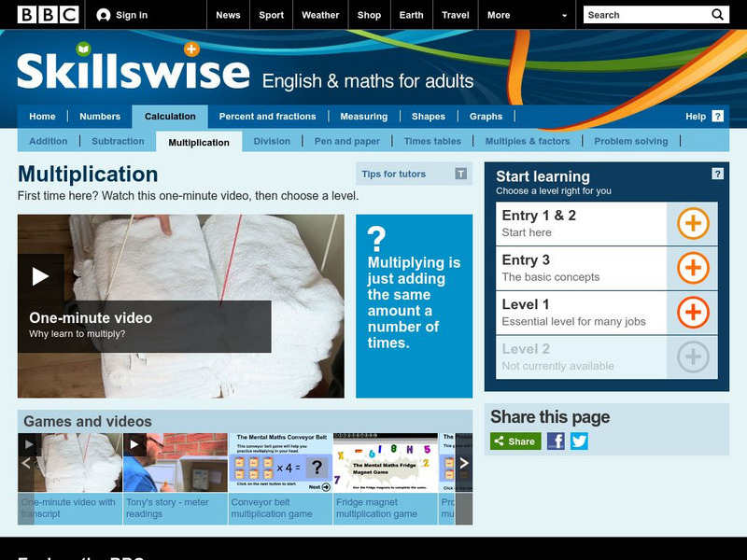747x560 pixels.
Task: Expand Level 1 plus icon
Action: 693,313
